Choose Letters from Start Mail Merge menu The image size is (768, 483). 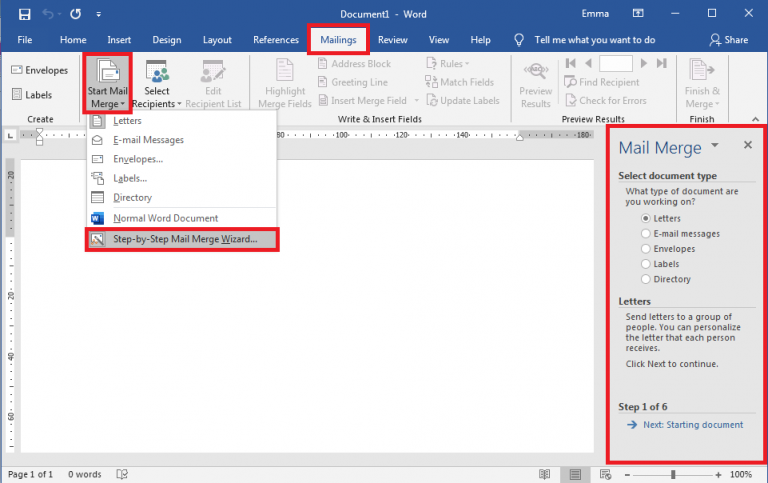point(182,121)
